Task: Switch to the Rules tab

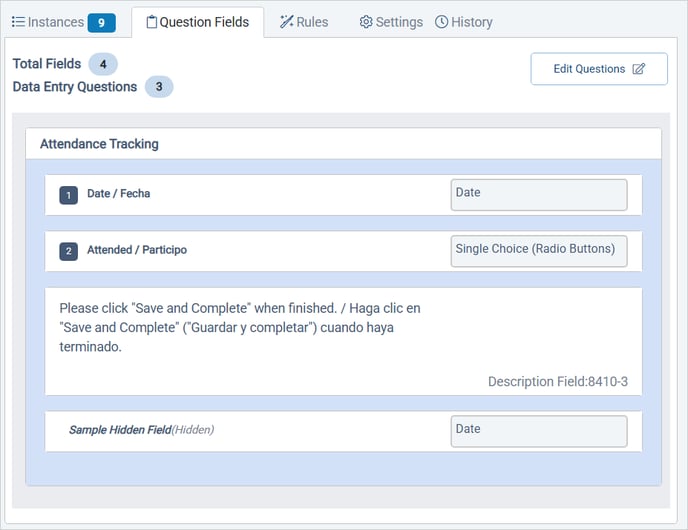Action: click(311, 22)
